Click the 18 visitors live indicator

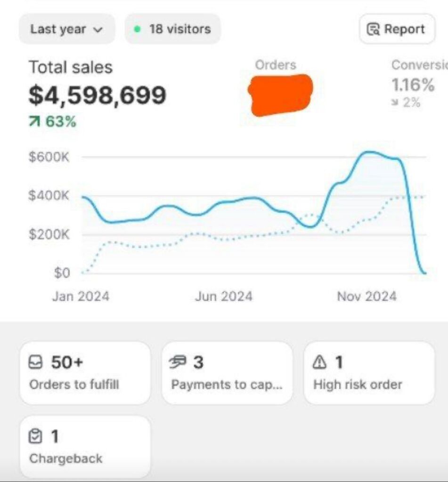[172, 29]
